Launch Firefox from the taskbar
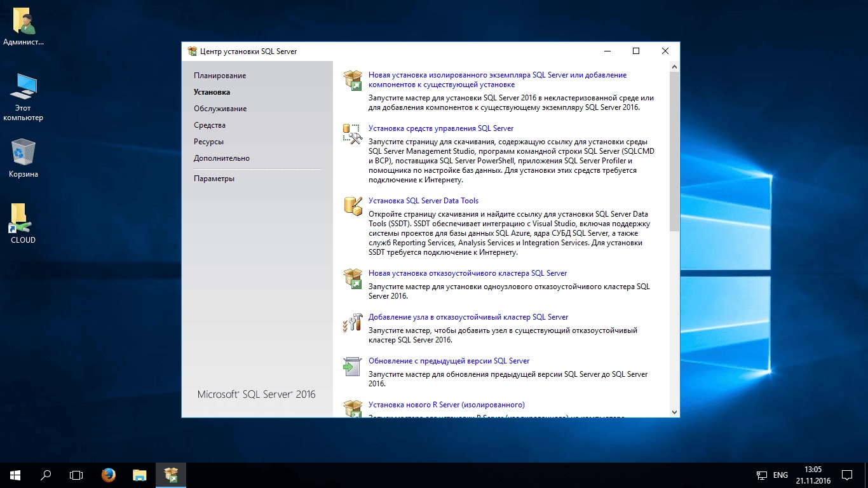The width and height of the screenshot is (868, 488). point(109,475)
